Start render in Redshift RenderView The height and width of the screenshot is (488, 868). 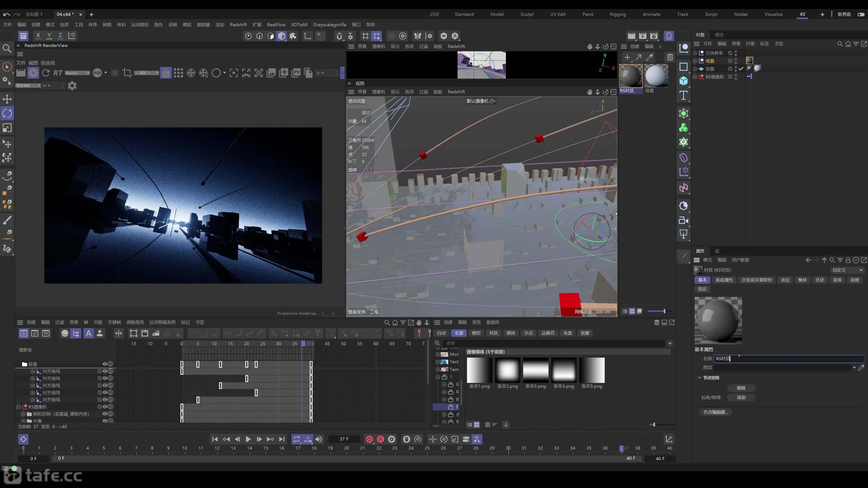click(33, 73)
